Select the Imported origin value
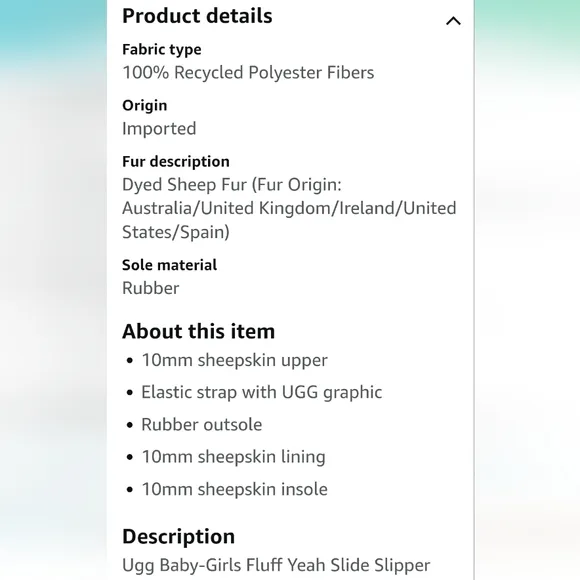580x580 pixels. click(159, 129)
